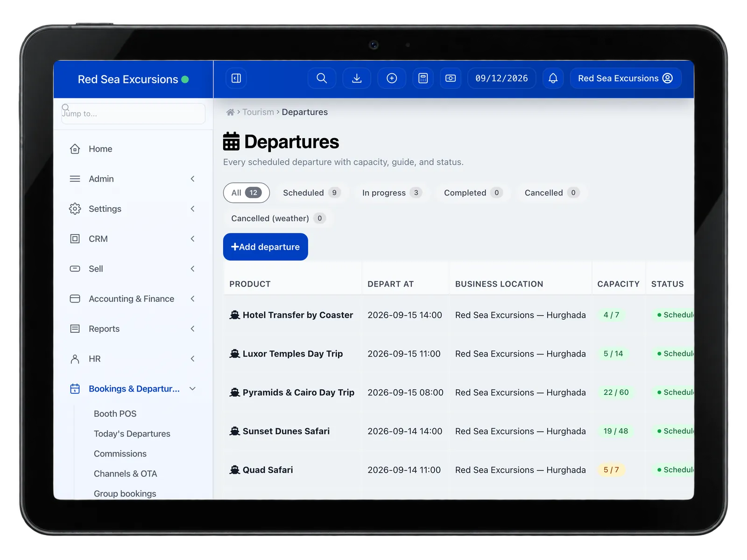Click the Add departure button
Viewport: 747px width, 560px height.
click(x=265, y=247)
